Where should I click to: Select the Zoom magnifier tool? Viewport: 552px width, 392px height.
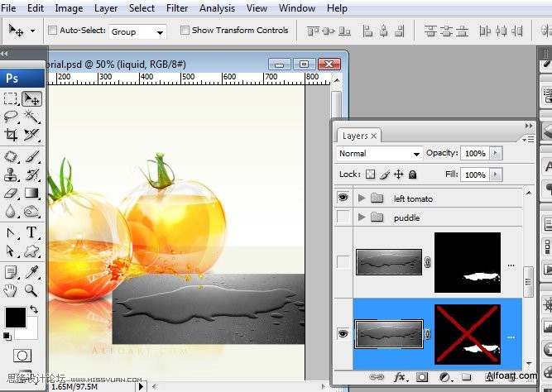click(x=31, y=290)
